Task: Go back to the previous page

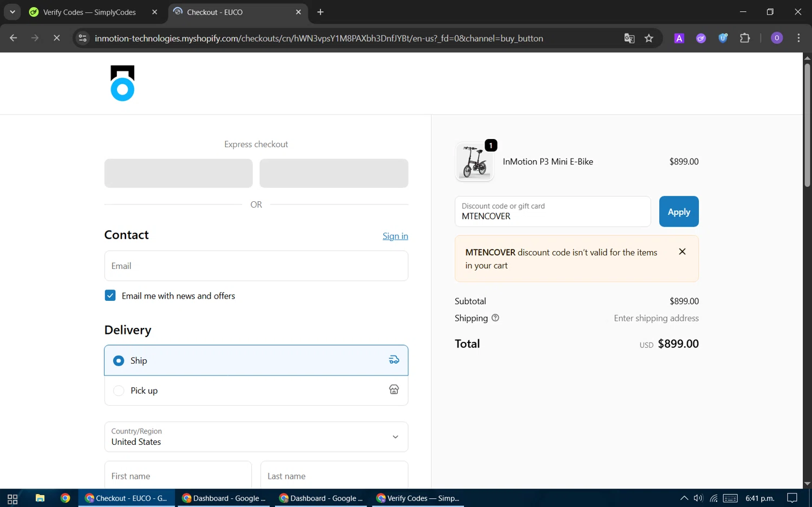Action: (x=14, y=38)
